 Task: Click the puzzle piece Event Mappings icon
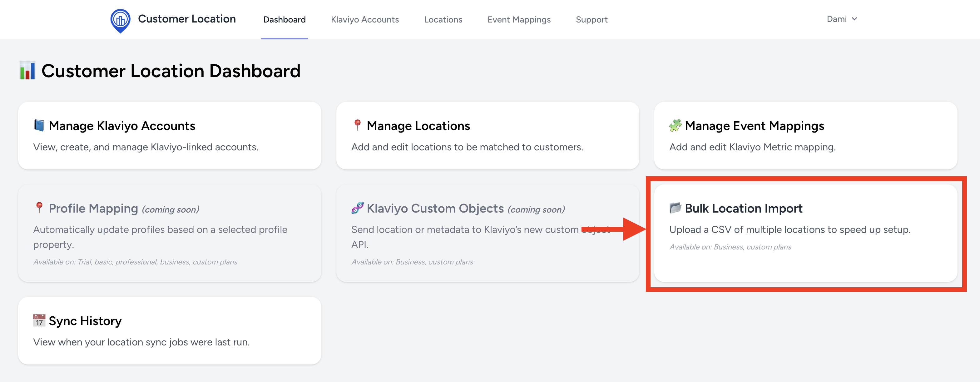(675, 125)
